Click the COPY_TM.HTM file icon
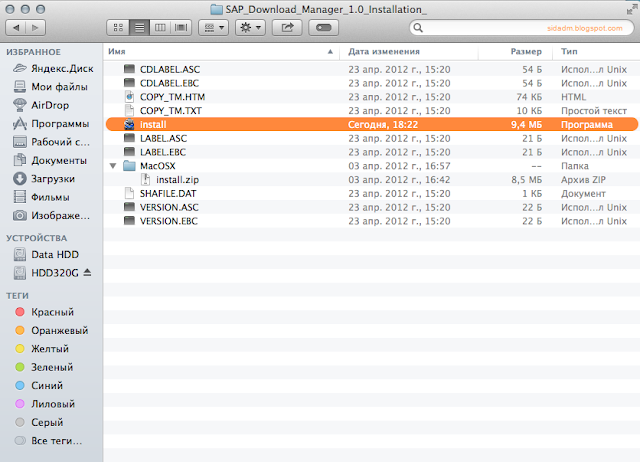This screenshot has height=462, width=640. [129, 97]
